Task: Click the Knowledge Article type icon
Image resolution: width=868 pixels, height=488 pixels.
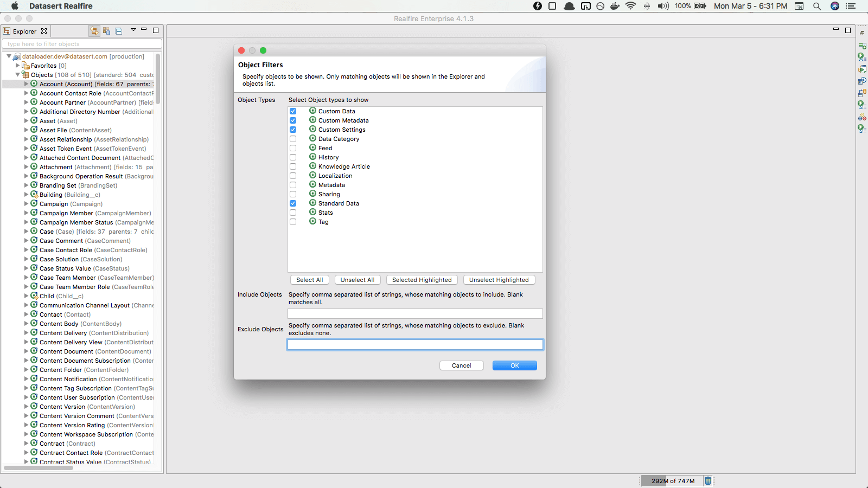Action: [x=313, y=166]
